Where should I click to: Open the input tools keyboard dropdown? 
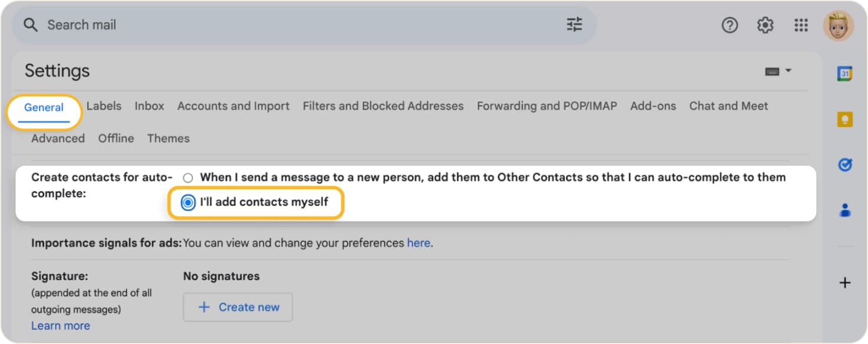[778, 71]
